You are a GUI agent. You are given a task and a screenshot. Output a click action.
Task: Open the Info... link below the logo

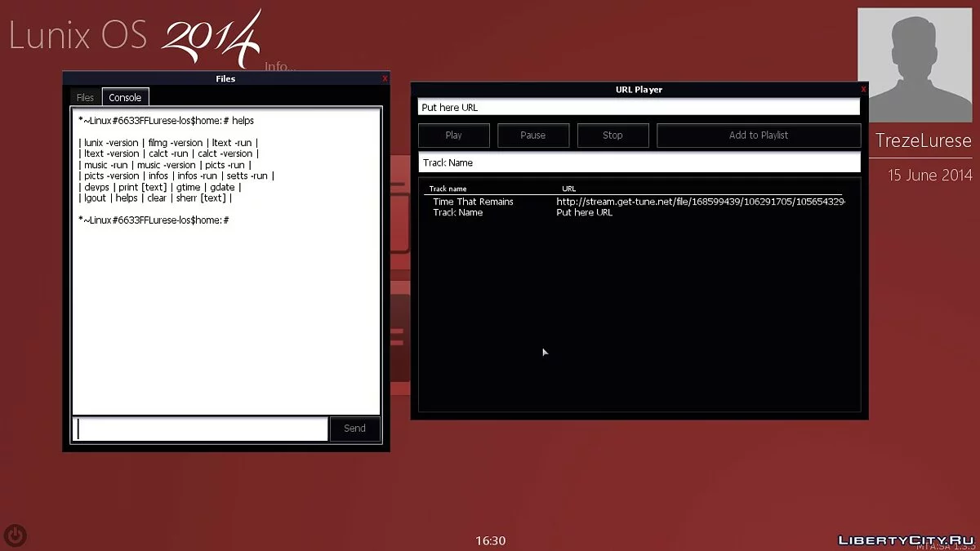click(x=281, y=67)
